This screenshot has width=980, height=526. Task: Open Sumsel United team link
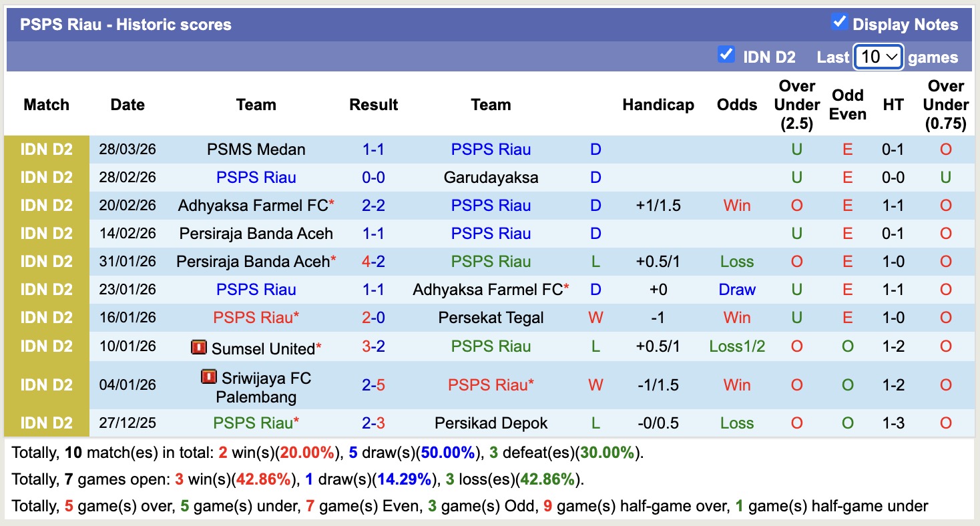262,348
